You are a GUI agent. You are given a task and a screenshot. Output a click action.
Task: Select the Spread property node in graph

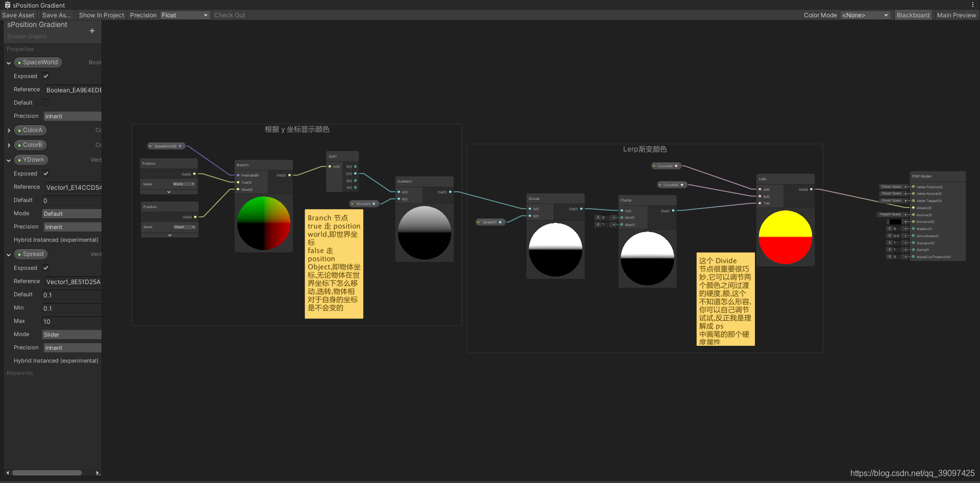click(491, 222)
